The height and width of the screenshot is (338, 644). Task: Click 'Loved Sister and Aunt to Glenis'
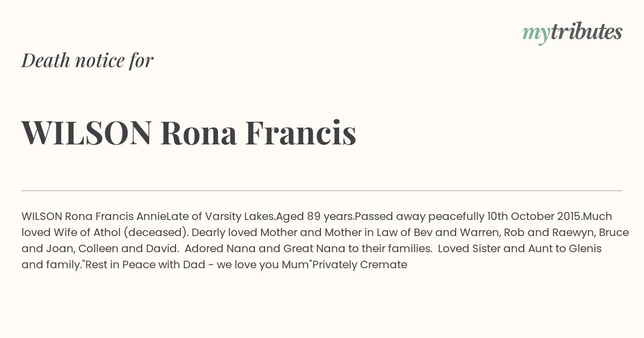(520, 249)
